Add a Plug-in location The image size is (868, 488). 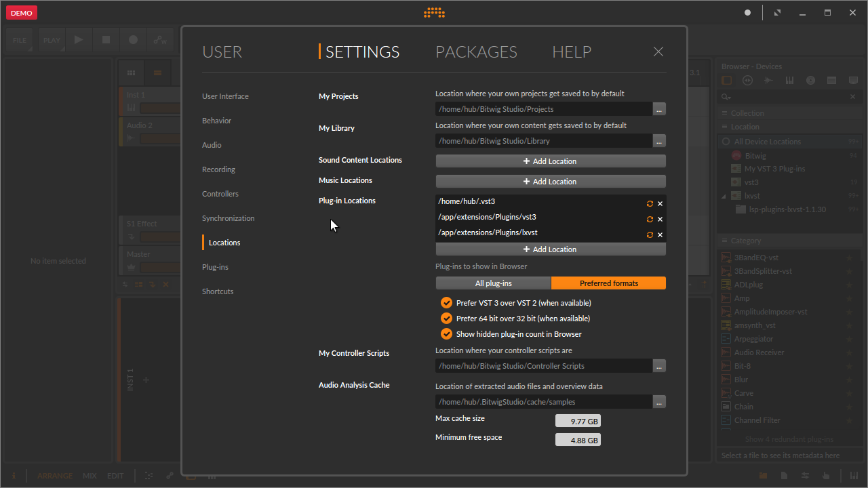click(x=551, y=249)
